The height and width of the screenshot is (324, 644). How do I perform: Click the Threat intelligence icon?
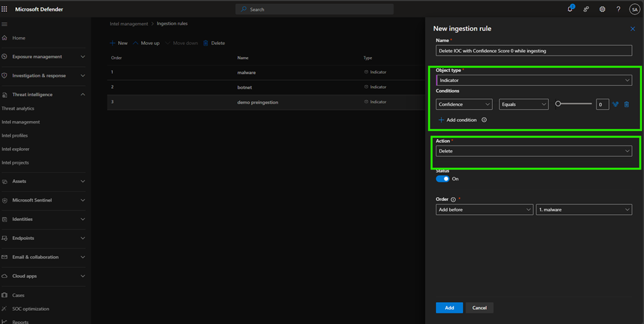[5, 95]
